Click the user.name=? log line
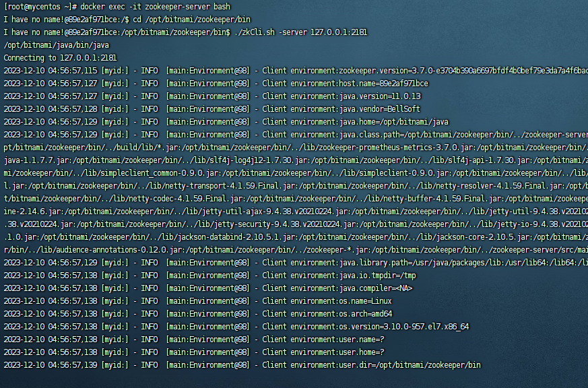 click(x=194, y=339)
